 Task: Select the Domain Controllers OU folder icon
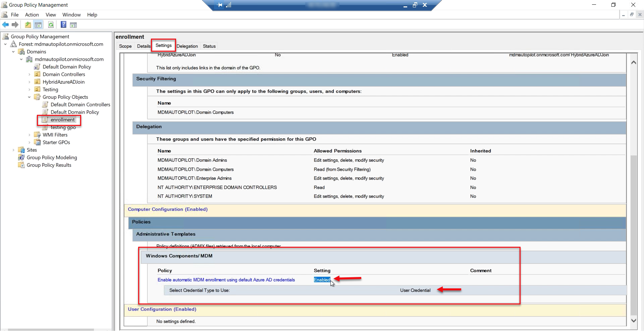coord(37,74)
